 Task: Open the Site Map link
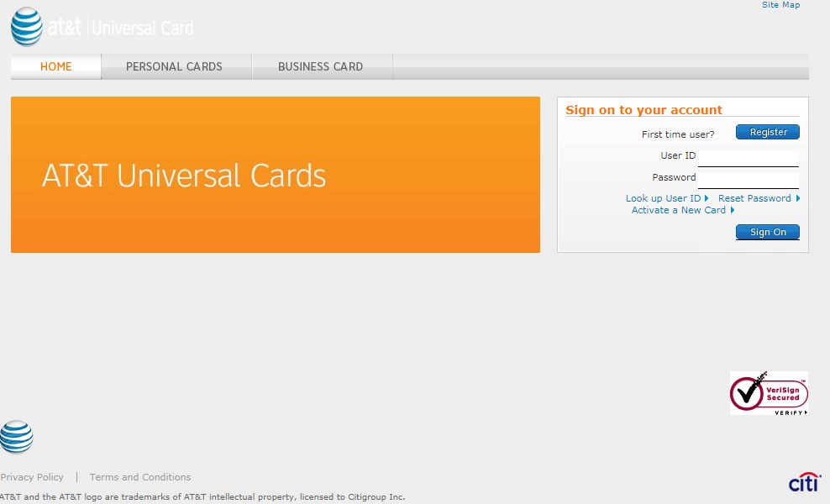(780, 5)
